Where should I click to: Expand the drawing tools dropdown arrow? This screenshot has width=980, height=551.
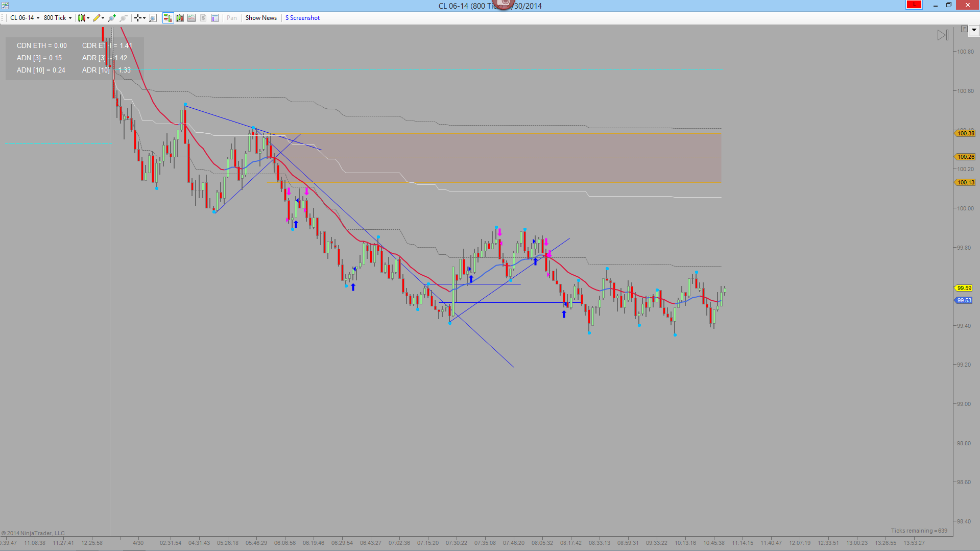point(103,18)
